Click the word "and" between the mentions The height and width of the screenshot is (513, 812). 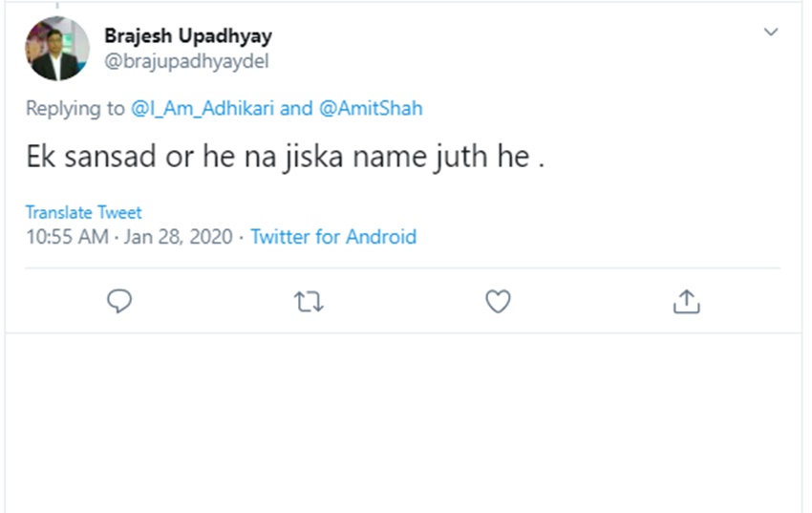[296, 108]
